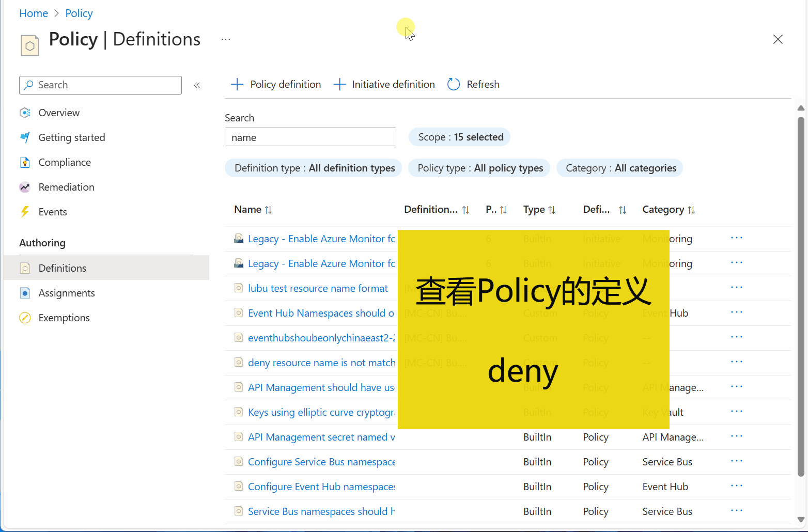Open the Definition type filter
808x532 pixels.
(x=313, y=168)
